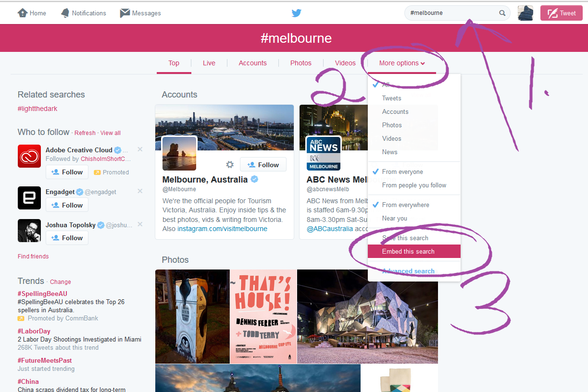Open Melbourne, Australia profile name
The height and width of the screenshot is (392, 588).
tap(205, 180)
